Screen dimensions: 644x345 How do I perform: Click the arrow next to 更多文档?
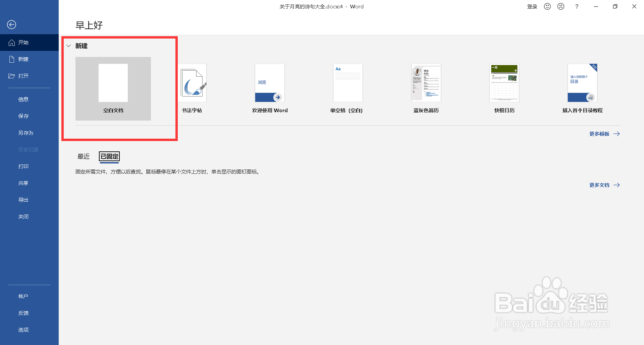[616, 185]
